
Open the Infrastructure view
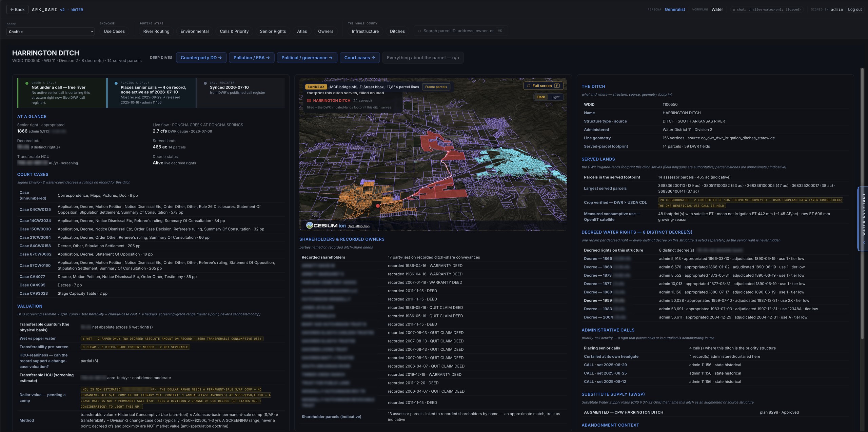click(x=365, y=31)
